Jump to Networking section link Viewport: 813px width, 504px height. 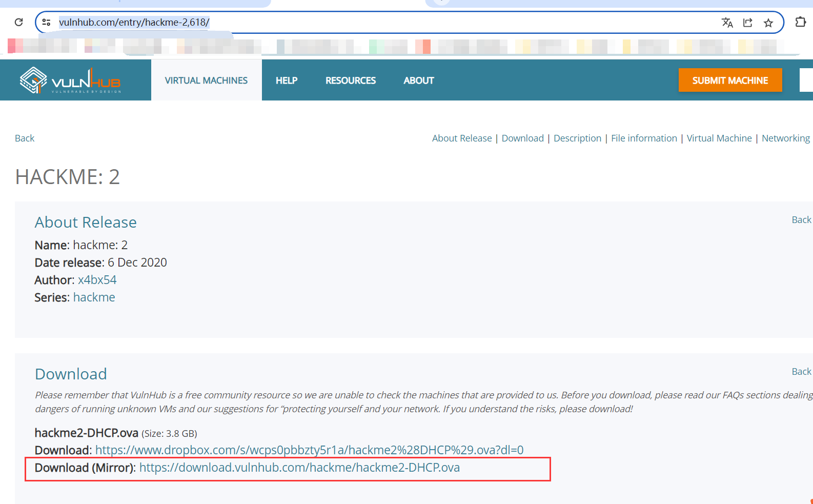click(786, 138)
